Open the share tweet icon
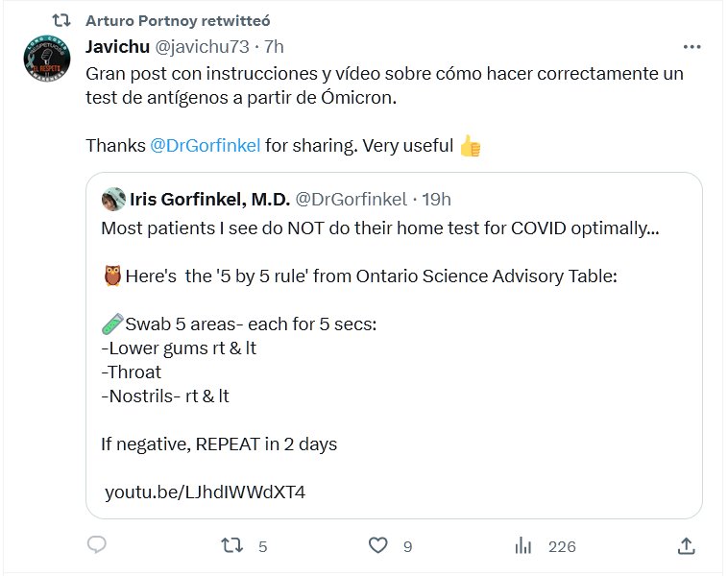This screenshot has width=728, height=576. (x=687, y=545)
